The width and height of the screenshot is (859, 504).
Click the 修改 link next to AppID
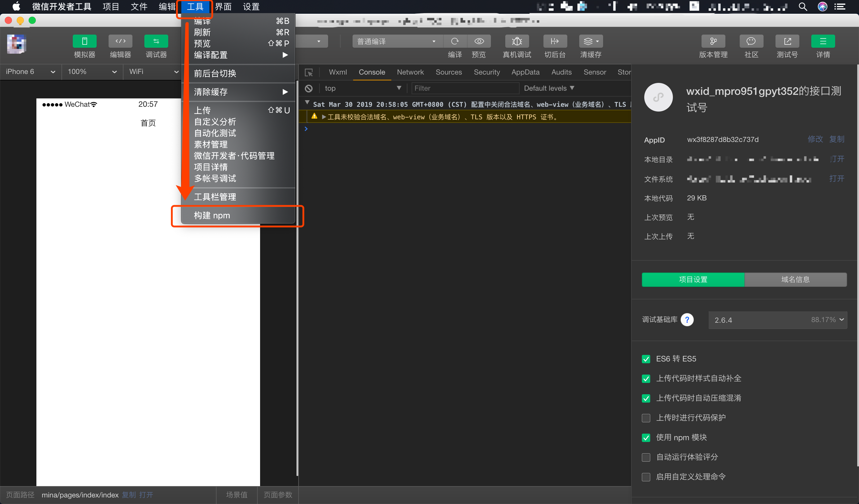(x=815, y=139)
